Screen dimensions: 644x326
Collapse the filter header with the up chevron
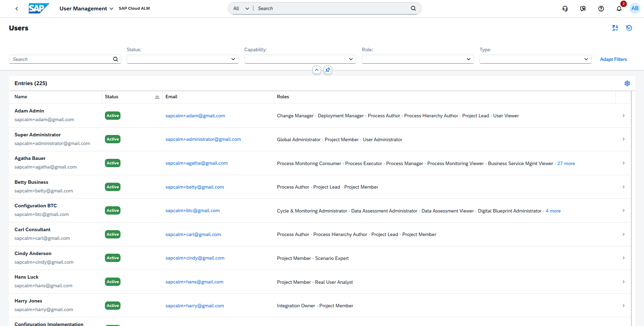pos(316,70)
